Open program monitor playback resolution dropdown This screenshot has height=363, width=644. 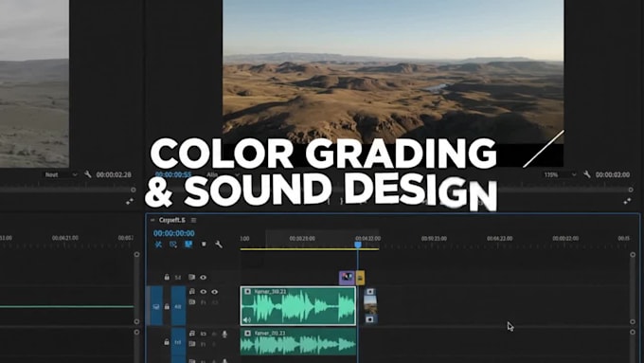[223, 174]
